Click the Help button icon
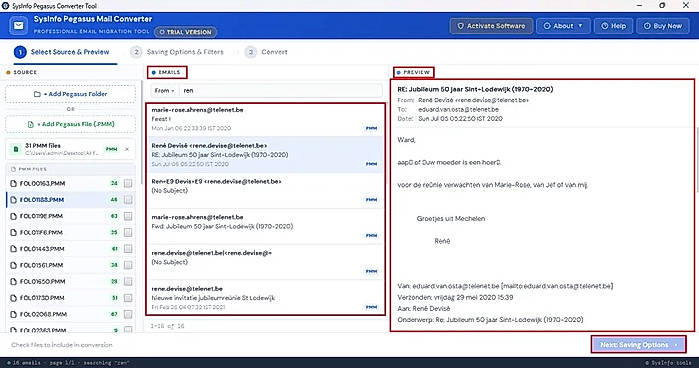 click(604, 26)
